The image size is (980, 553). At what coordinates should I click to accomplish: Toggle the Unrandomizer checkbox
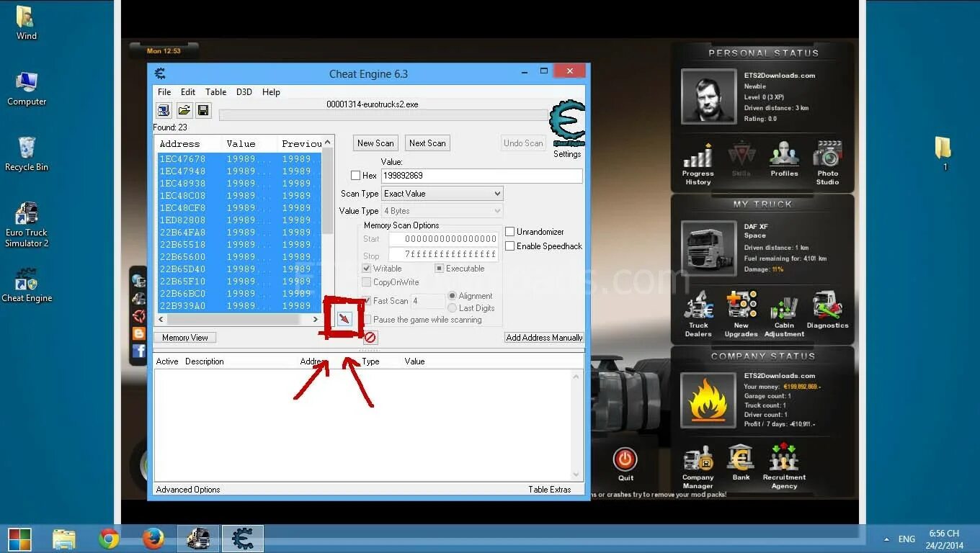click(x=510, y=231)
